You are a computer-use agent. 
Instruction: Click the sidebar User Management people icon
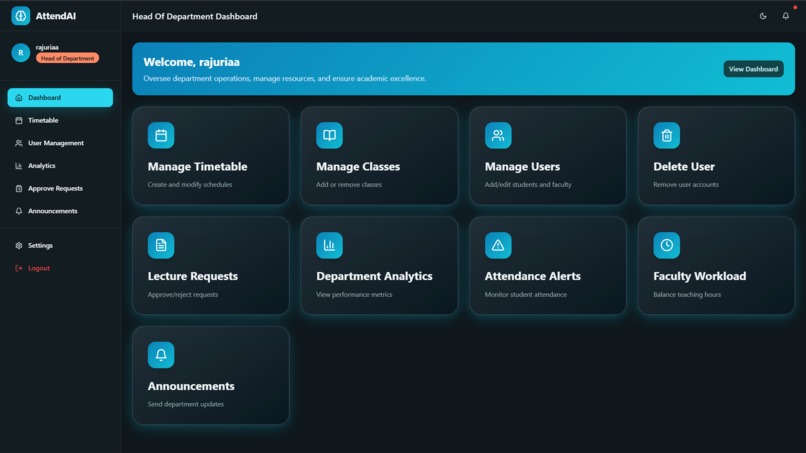[19, 143]
